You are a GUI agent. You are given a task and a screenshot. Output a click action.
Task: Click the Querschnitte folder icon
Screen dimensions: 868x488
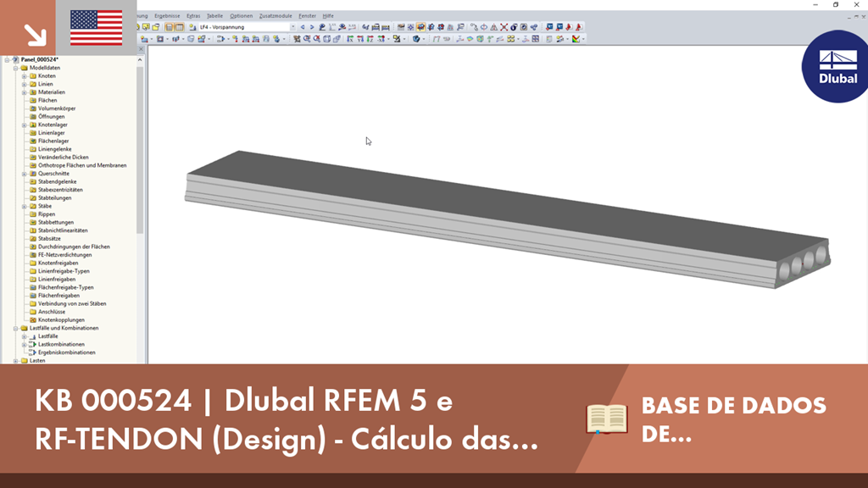(33, 174)
